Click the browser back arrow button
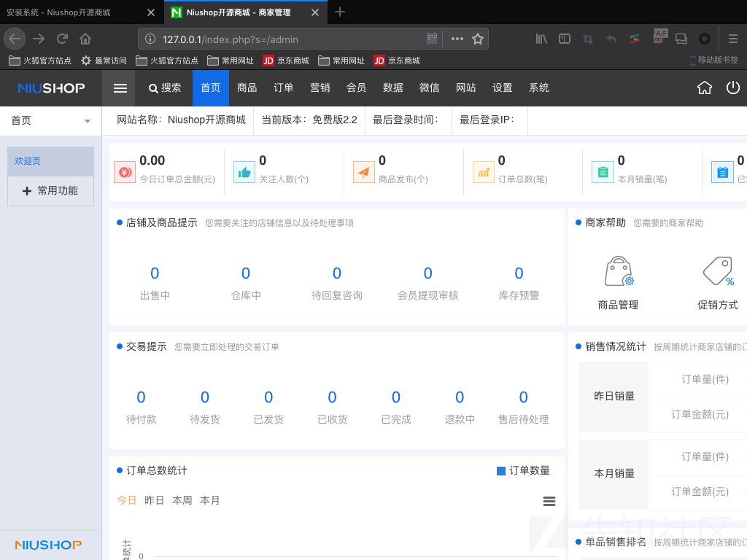Image resolution: width=747 pixels, height=560 pixels. click(15, 39)
